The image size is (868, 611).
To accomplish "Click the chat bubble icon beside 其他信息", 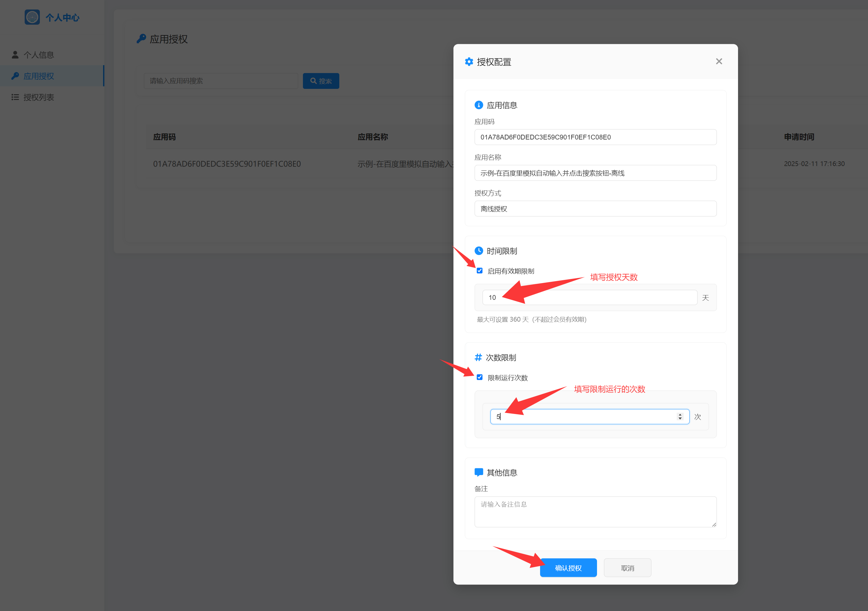I will pos(479,472).
